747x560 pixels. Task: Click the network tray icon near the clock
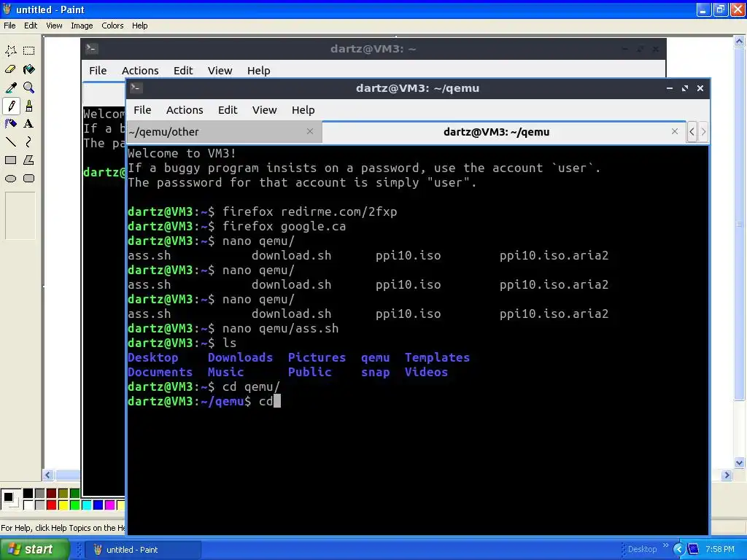693,550
